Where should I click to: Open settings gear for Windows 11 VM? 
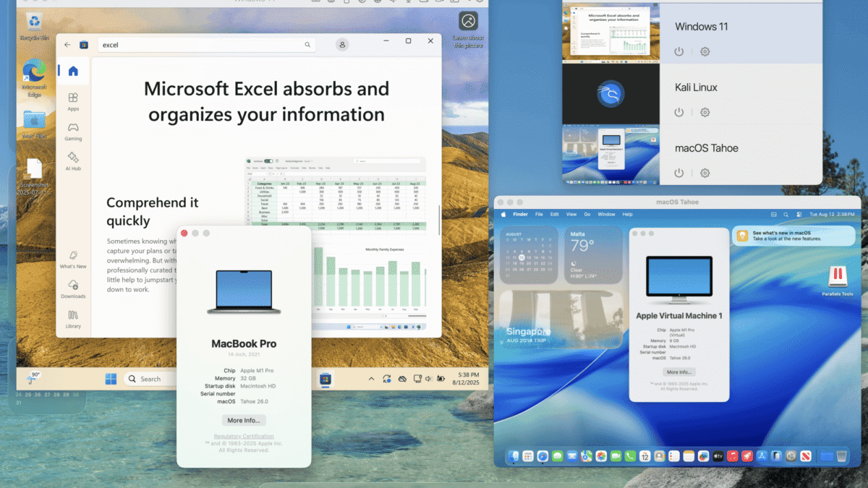point(705,52)
